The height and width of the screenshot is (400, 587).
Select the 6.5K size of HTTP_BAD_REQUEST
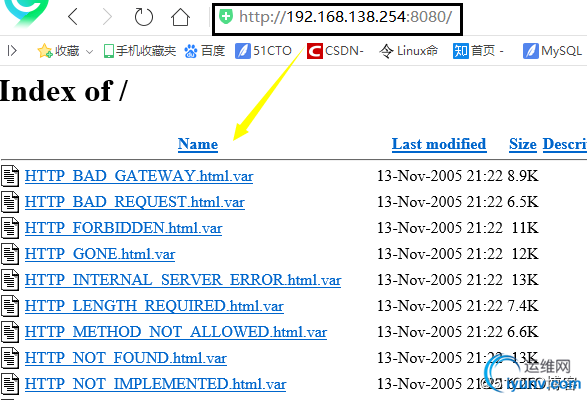[523, 202]
